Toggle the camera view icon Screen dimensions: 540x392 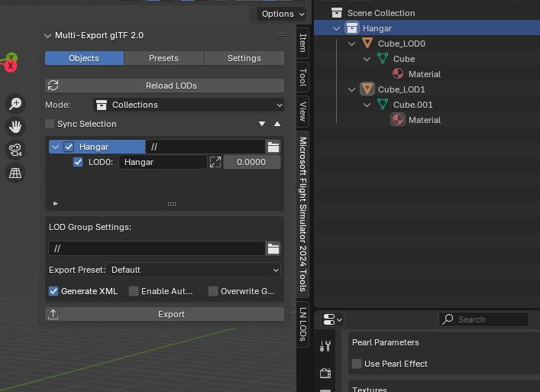tap(15, 150)
